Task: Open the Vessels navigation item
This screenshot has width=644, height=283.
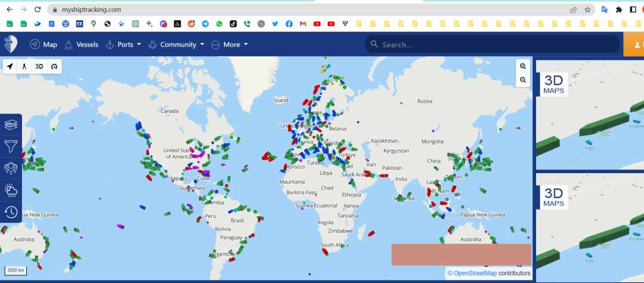Action: click(81, 44)
